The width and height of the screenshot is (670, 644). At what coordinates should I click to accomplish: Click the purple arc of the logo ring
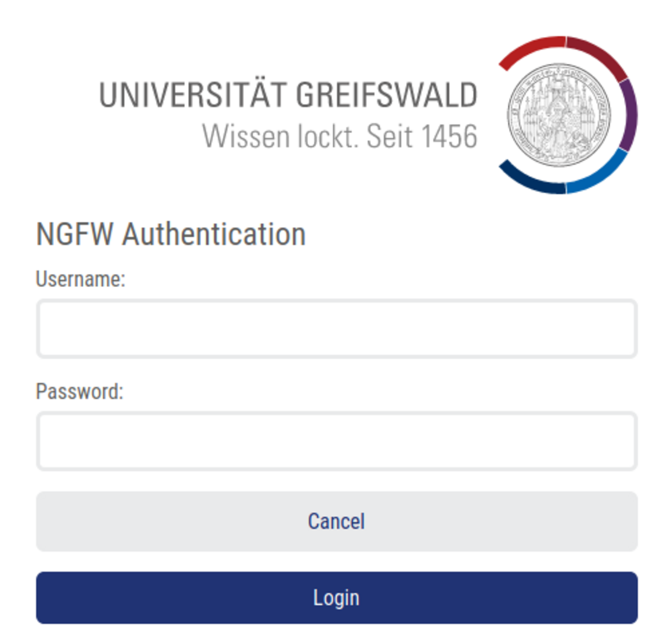629,115
